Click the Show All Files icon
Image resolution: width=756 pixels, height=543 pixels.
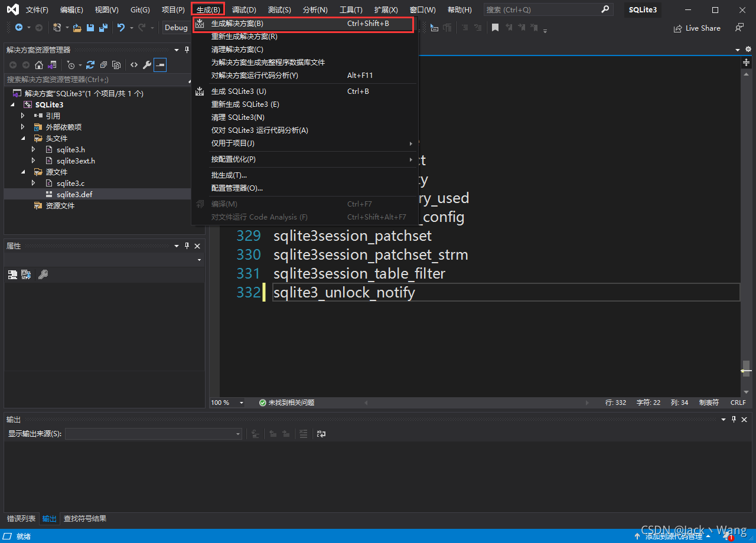pos(116,65)
